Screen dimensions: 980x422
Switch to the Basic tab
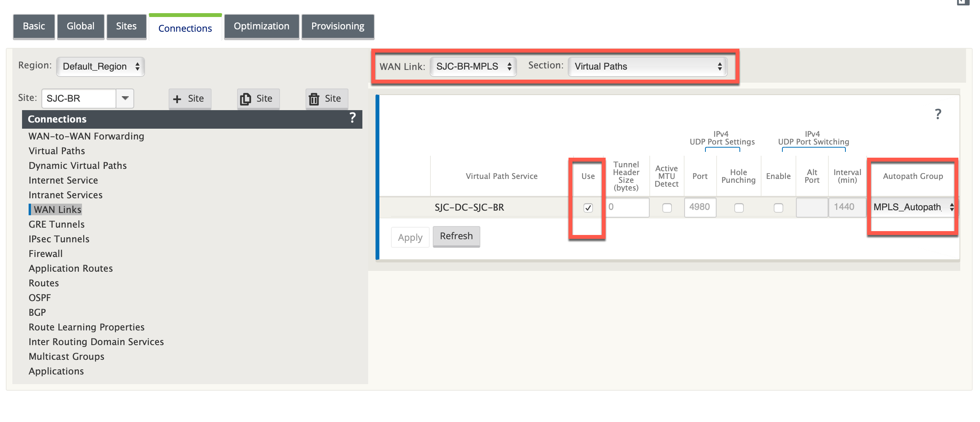[34, 26]
